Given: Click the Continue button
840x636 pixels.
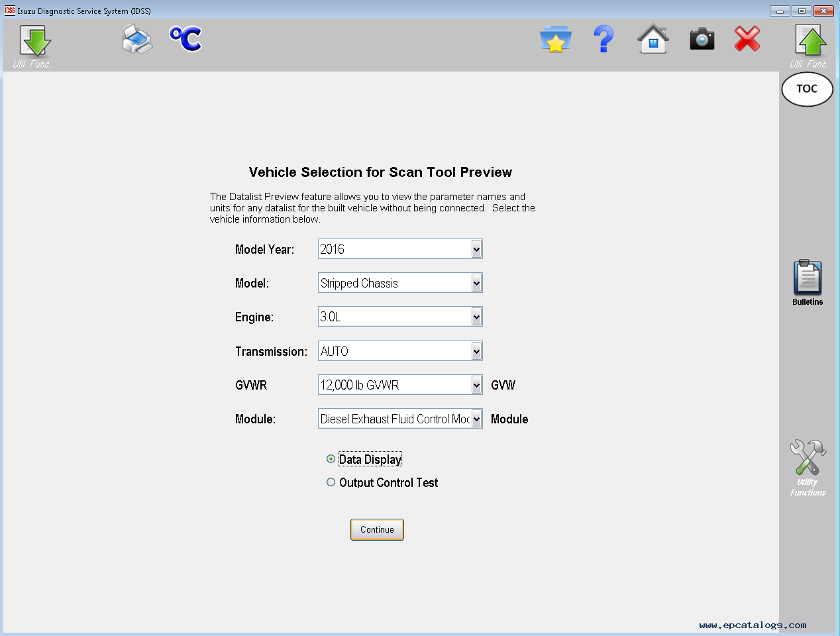Looking at the screenshot, I should (x=377, y=529).
